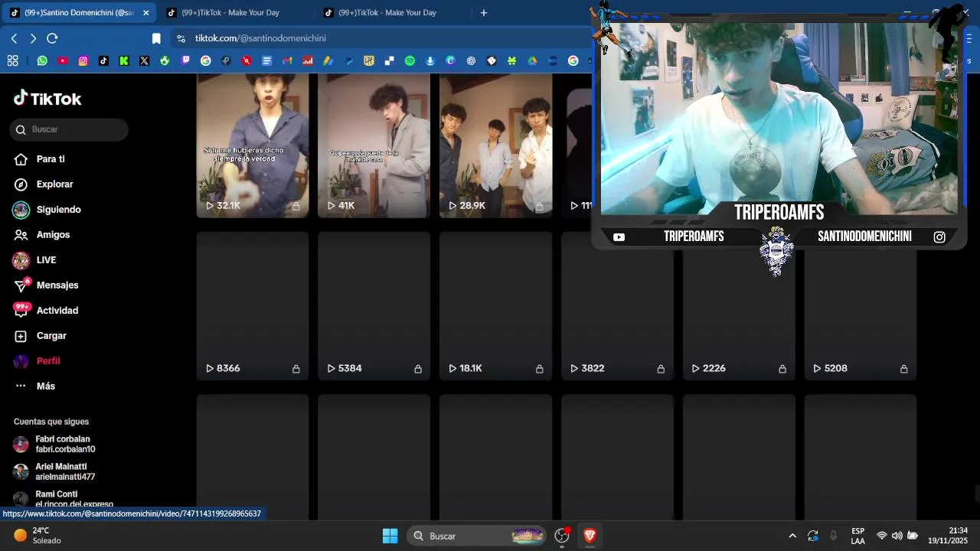Open the video thumbnail with 41K views
This screenshot has width=980, height=551.
tap(374, 145)
